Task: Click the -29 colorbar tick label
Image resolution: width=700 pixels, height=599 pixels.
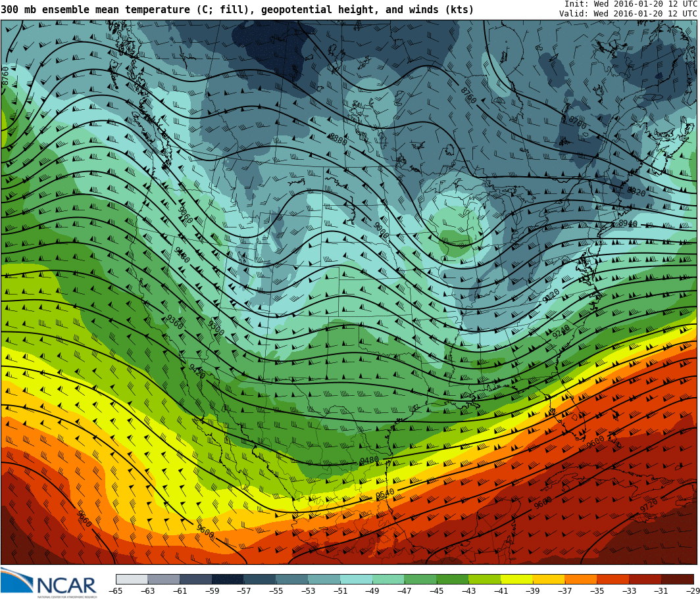Action: click(693, 591)
